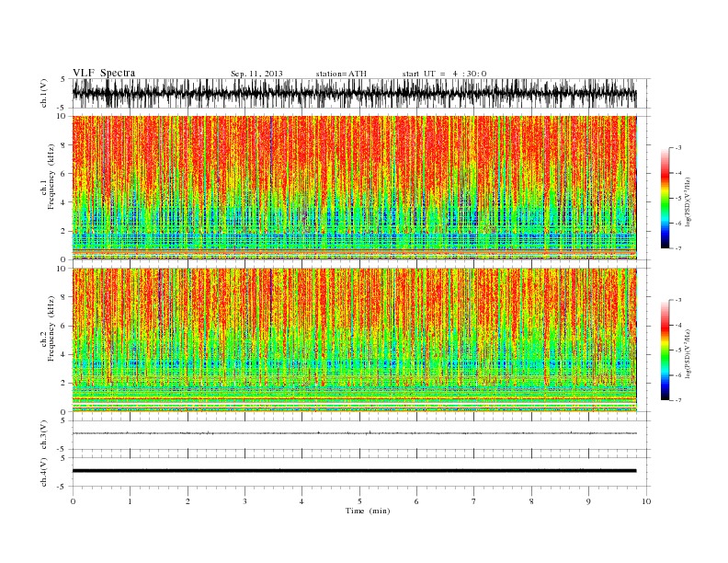This screenshot has height=563, width=728.
Task: Select the date text "Sep. 11, 2013"
Action: (256, 74)
